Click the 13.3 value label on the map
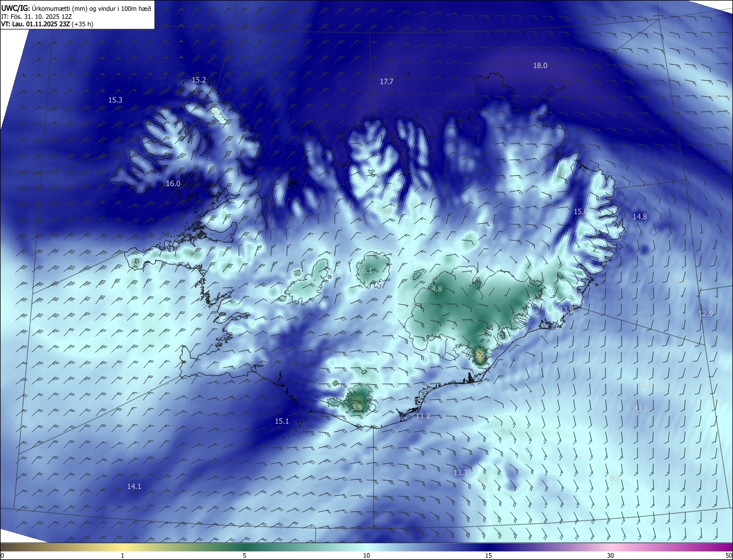 tap(460, 473)
